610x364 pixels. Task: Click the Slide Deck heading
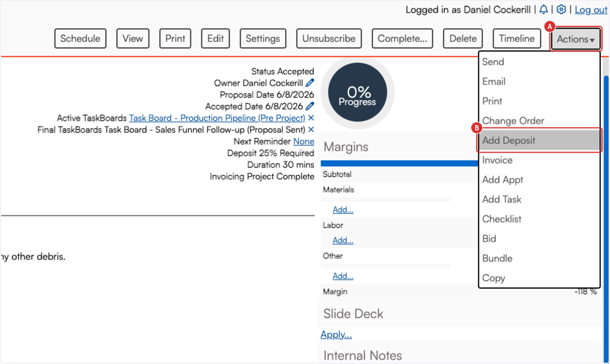(x=353, y=314)
